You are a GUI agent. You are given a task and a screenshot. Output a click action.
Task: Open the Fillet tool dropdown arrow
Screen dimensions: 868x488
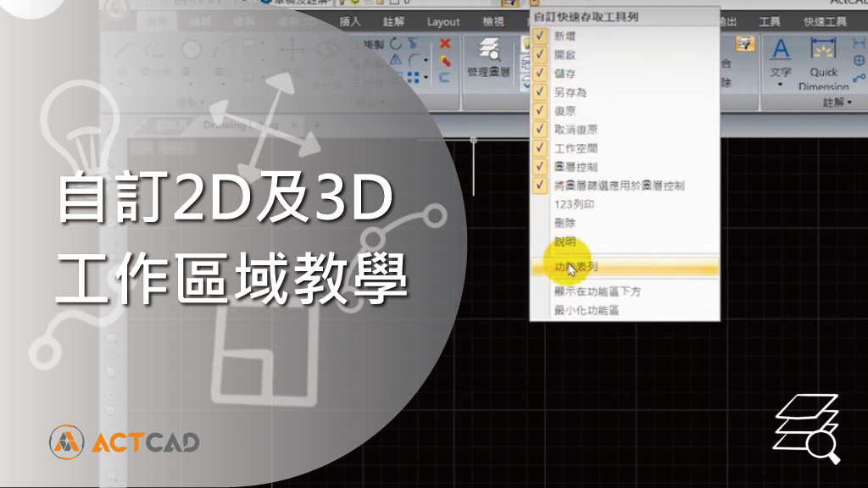tap(426, 60)
